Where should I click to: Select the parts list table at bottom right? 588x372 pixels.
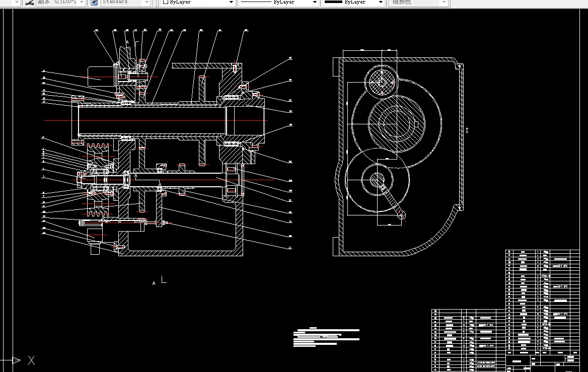(x=505, y=311)
